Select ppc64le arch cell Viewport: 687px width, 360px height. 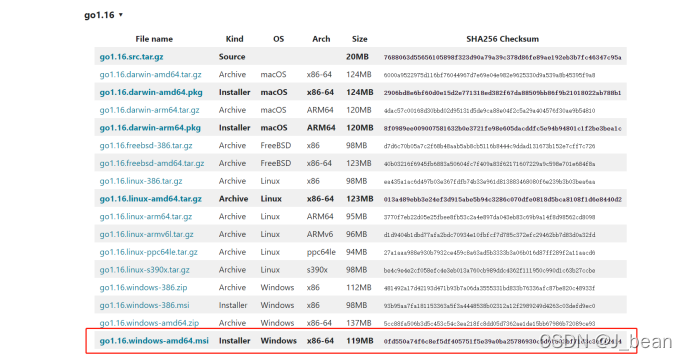coord(321,252)
